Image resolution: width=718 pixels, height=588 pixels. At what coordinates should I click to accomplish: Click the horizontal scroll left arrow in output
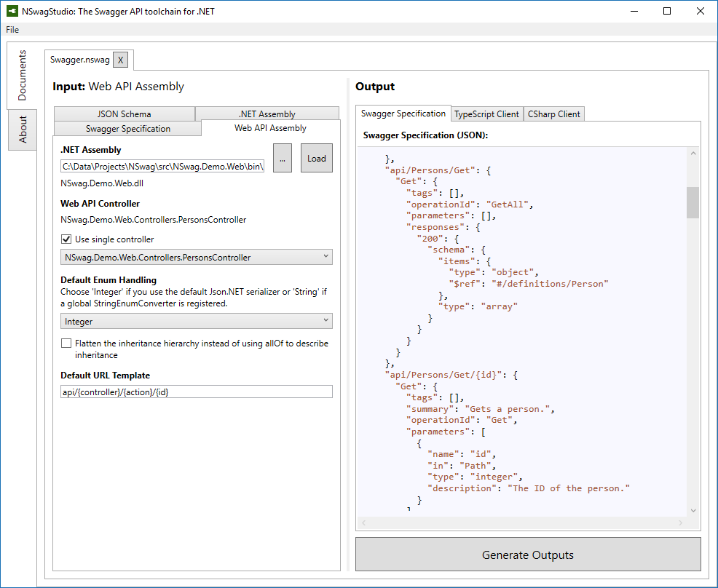(x=364, y=523)
